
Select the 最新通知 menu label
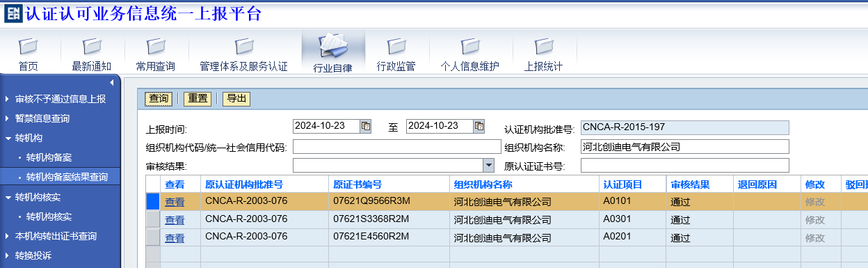pos(92,67)
